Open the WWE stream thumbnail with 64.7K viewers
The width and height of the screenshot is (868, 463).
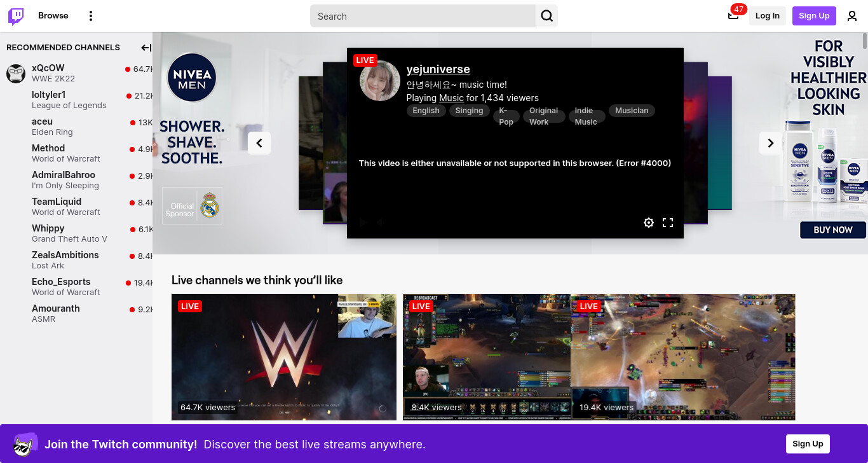click(x=284, y=357)
